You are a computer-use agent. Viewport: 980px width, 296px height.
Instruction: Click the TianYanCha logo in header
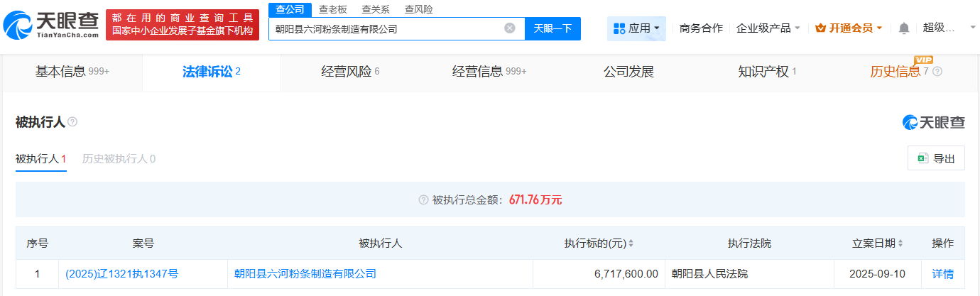pos(51,26)
